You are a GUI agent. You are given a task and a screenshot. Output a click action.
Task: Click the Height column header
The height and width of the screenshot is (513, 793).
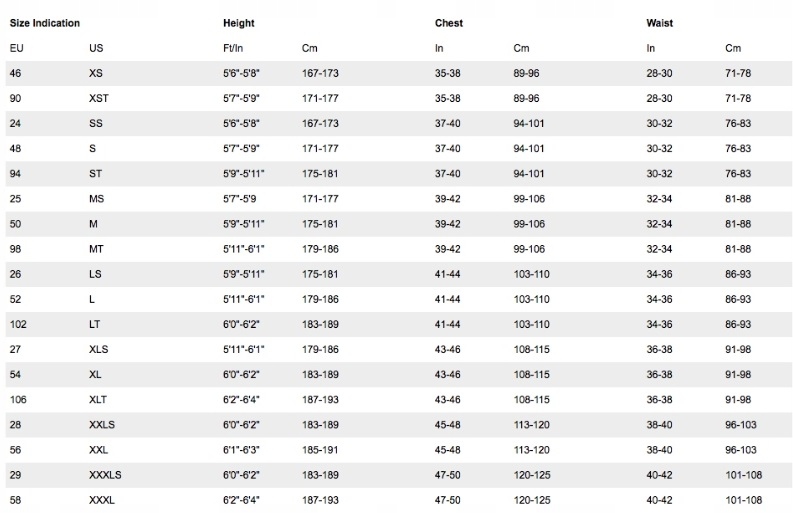pos(238,22)
